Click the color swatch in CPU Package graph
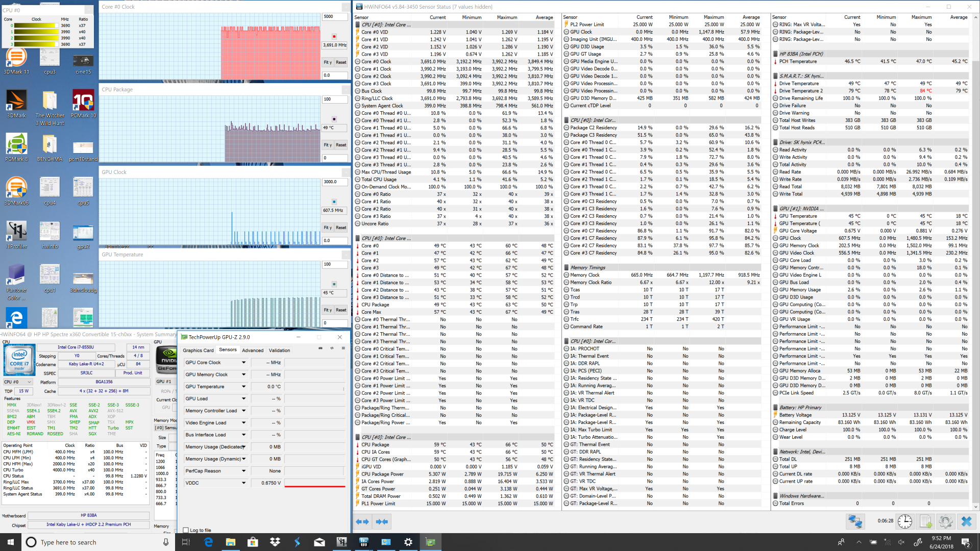This screenshot has height=551, width=980. [x=334, y=119]
